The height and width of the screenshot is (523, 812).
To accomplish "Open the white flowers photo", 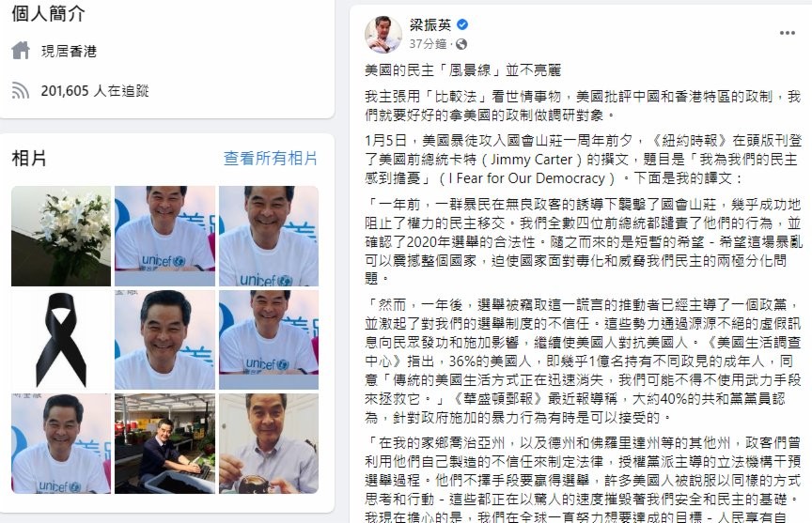I will [61, 236].
